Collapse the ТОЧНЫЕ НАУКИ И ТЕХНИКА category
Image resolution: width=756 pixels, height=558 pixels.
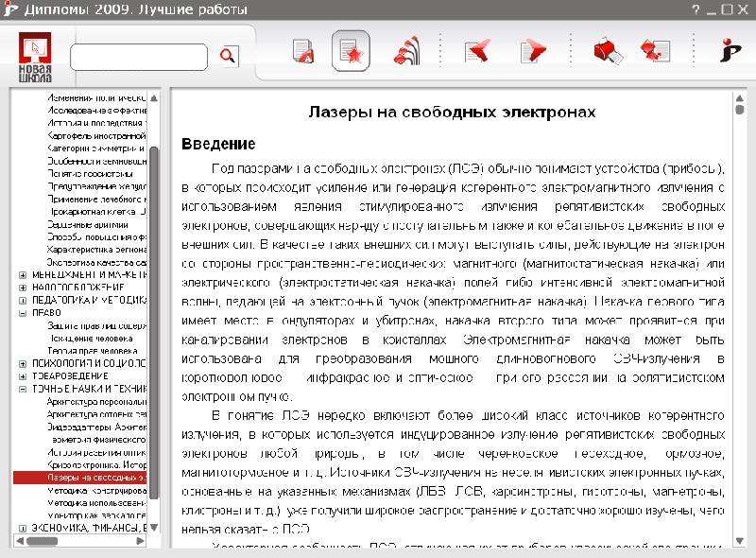click(x=22, y=389)
